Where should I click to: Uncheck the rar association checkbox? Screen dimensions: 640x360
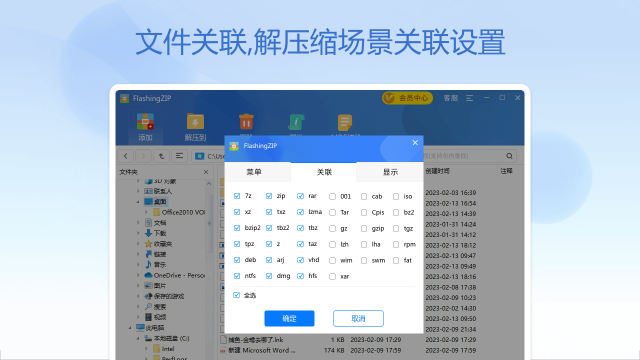300,196
